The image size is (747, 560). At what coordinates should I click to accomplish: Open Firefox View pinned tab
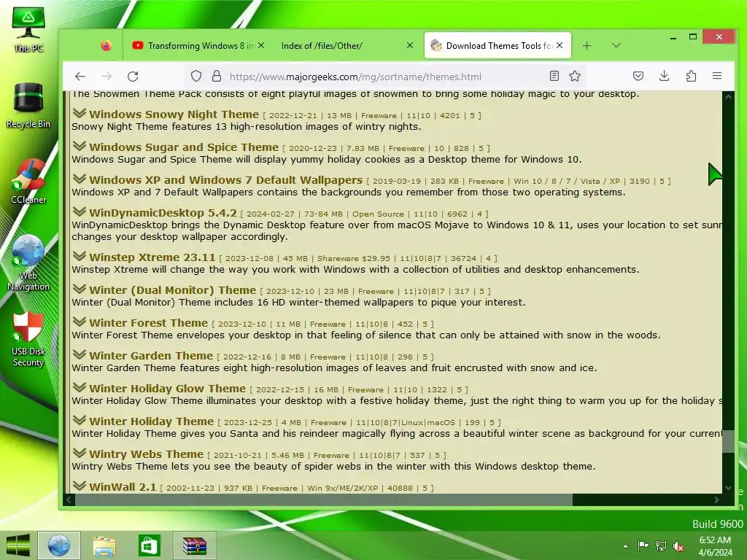point(106,46)
